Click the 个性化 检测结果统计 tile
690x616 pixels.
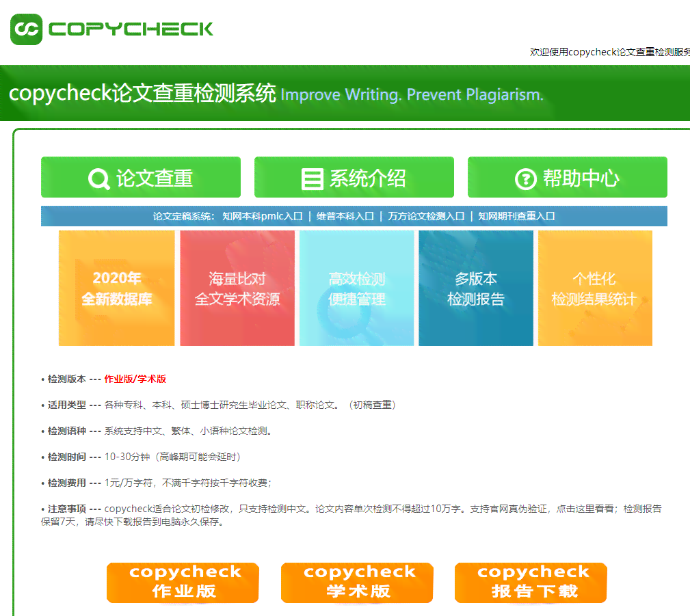[596, 289]
